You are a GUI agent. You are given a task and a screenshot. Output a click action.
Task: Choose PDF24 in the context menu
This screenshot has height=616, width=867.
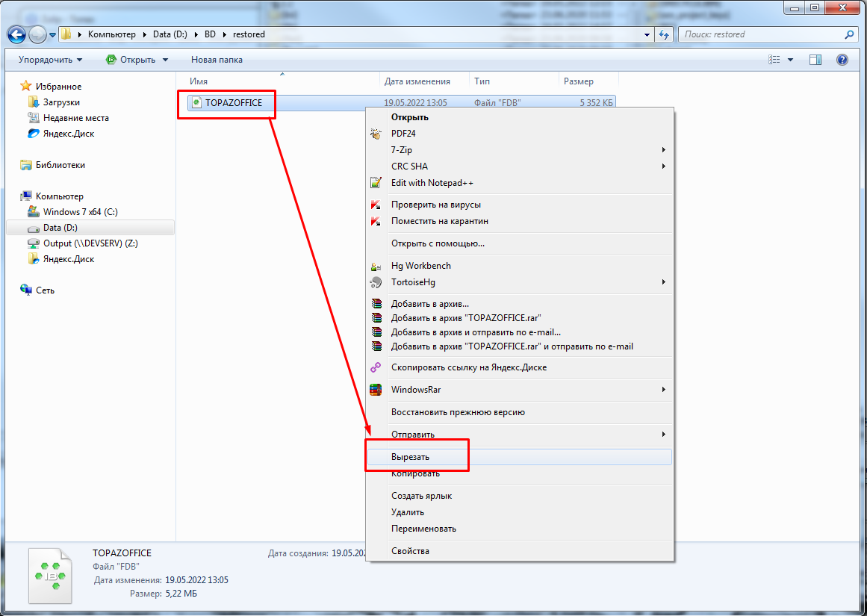[520, 133]
